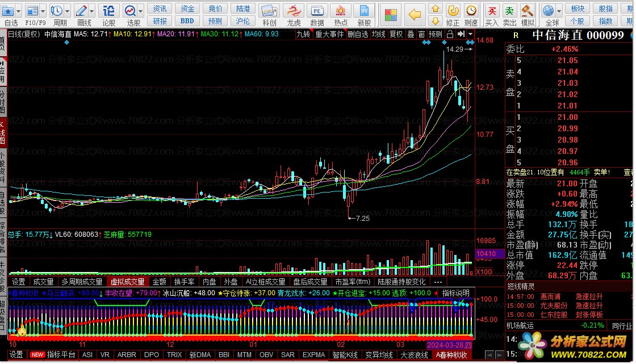Image resolution: width=636 pixels, height=364 pixels.
Task: Open the chart bar dropdown triangle
Action: tap(470, 35)
